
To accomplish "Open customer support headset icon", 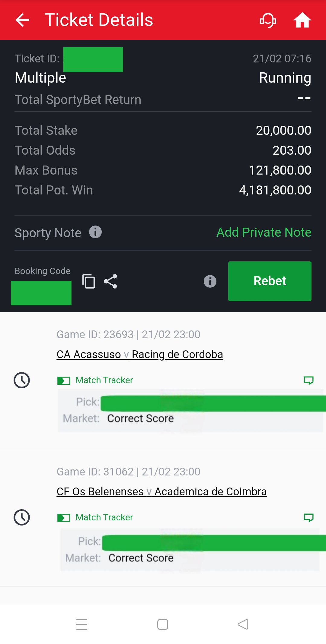I will click(x=268, y=20).
